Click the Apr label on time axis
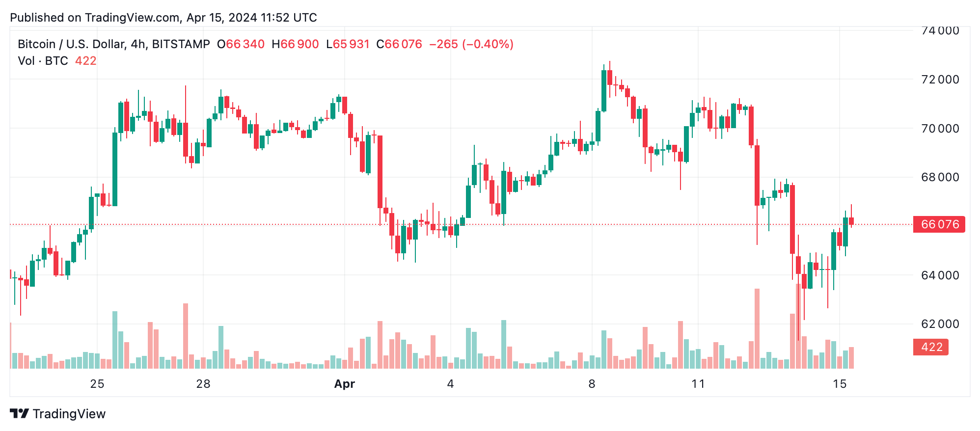The image size is (980, 431). 344,384
